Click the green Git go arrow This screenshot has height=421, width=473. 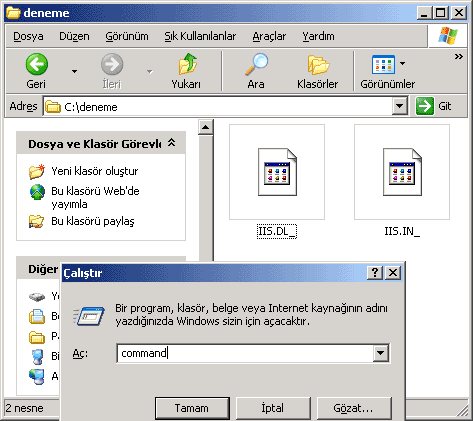[x=425, y=106]
